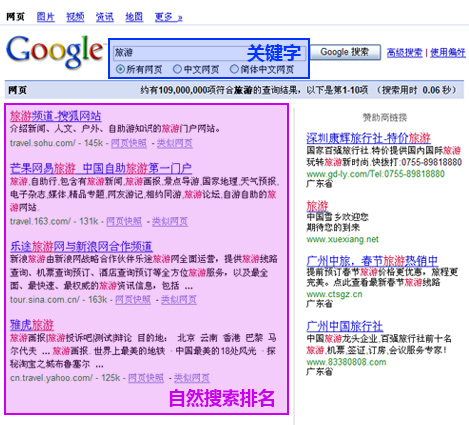469x425 pixels.
Task: Open the 乐途旅游网与新浪网合作频道 result
Action: click(x=81, y=246)
